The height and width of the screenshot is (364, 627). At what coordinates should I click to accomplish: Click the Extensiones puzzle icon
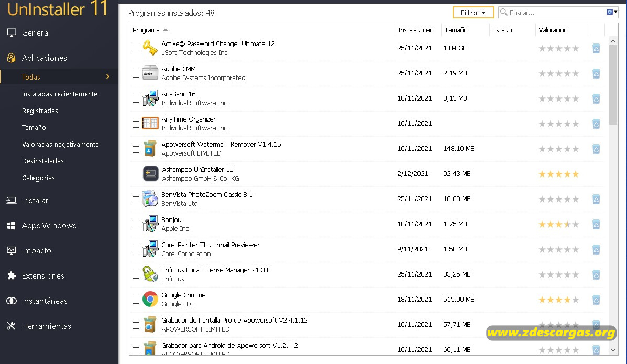click(x=12, y=275)
